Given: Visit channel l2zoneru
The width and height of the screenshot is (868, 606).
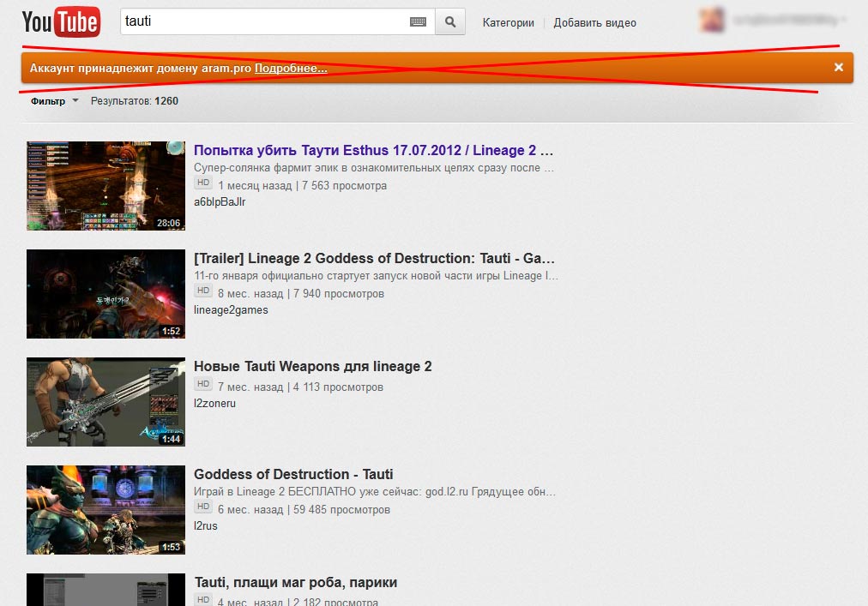Looking at the screenshot, I should (x=214, y=404).
